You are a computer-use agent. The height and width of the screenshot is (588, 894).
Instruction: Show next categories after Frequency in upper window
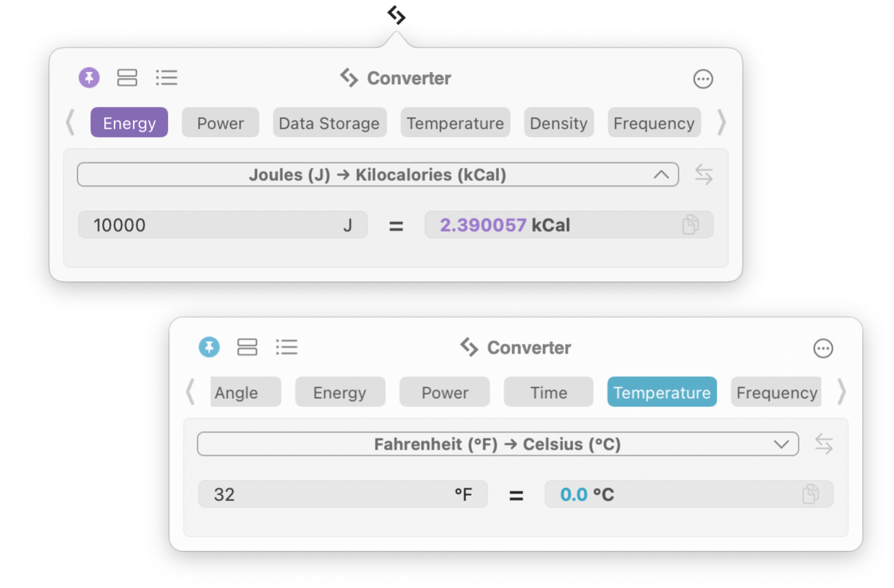(721, 123)
